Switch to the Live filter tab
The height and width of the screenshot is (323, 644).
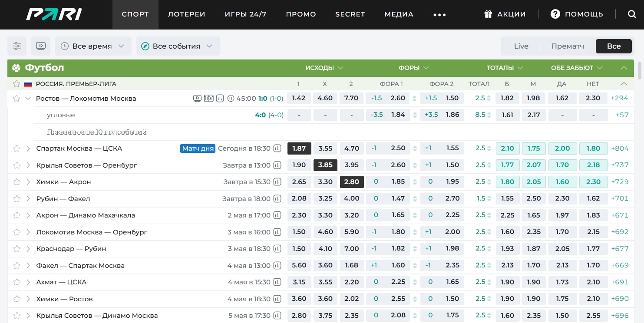click(521, 46)
